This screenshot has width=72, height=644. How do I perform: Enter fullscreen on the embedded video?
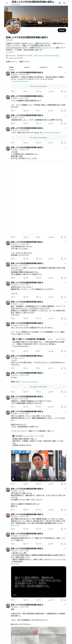pyautogui.click(x=64, y=479)
